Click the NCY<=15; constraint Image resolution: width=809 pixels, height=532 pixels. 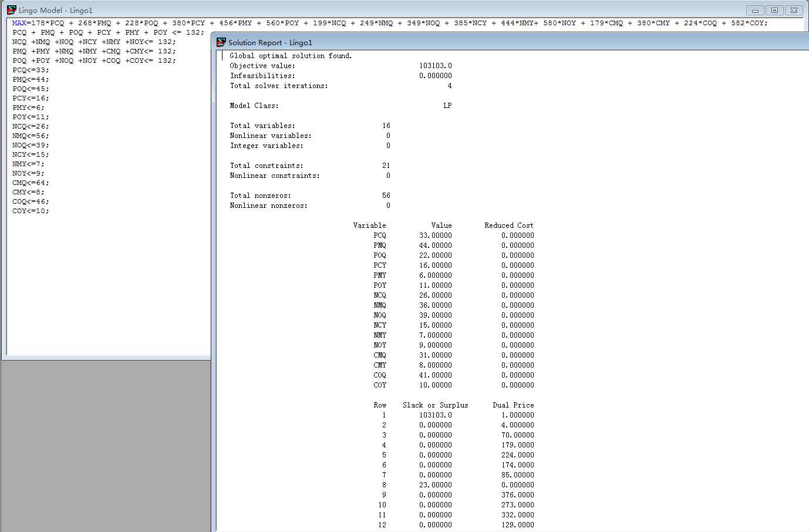pyautogui.click(x=31, y=154)
